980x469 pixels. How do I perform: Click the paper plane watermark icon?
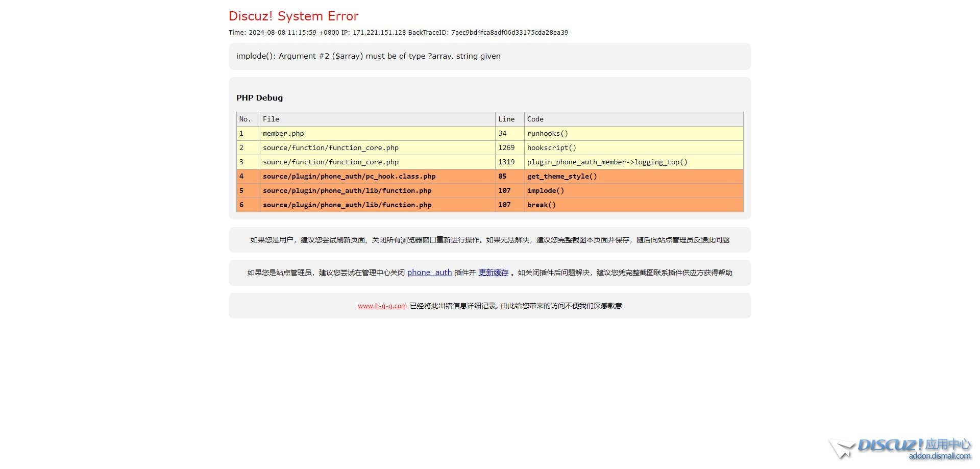coord(841,449)
